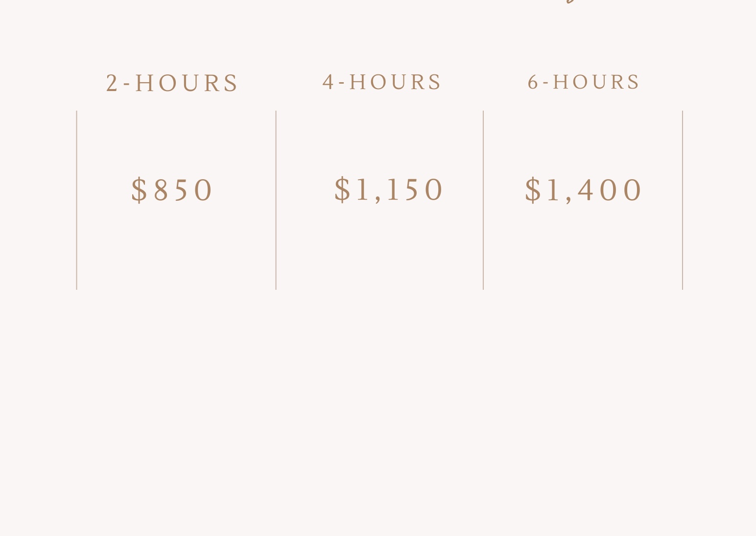Screen dimensions: 756x536
Task: Click the digit 4 in 4-HOURS
Action: pyautogui.click(x=328, y=82)
